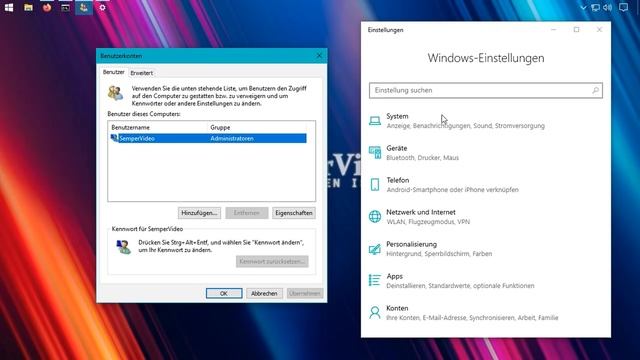This screenshot has height=360, width=640.
Task: Show hidden tray icons chevron
Action: pos(583,7)
